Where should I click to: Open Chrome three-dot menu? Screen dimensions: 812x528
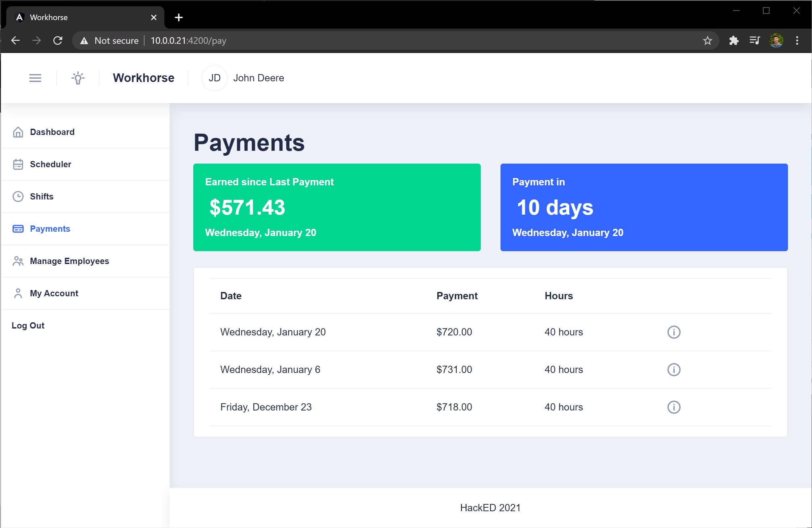pyautogui.click(x=797, y=40)
